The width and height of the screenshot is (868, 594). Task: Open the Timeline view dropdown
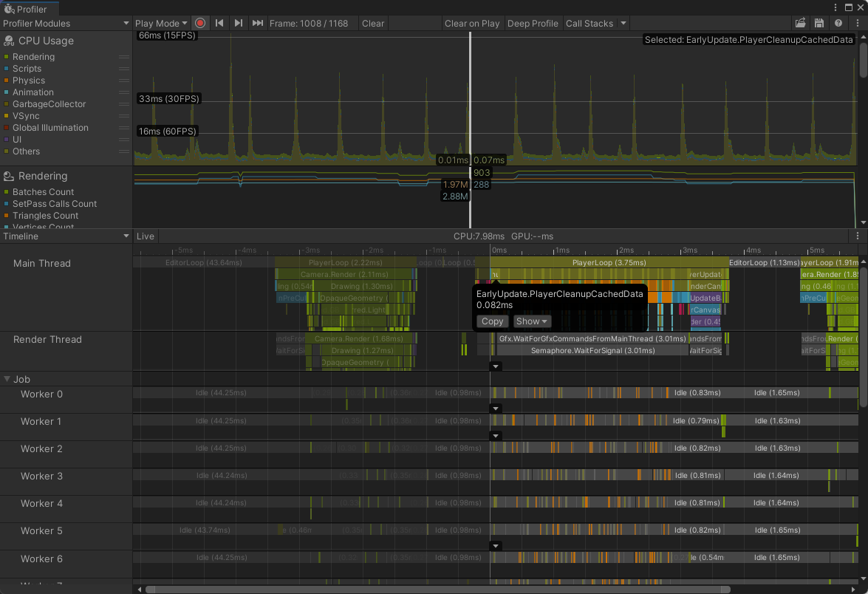click(x=66, y=236)
